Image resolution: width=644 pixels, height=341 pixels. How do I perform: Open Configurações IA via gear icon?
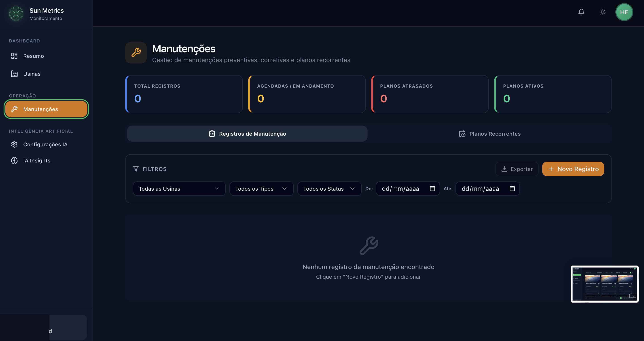[14, 144]
